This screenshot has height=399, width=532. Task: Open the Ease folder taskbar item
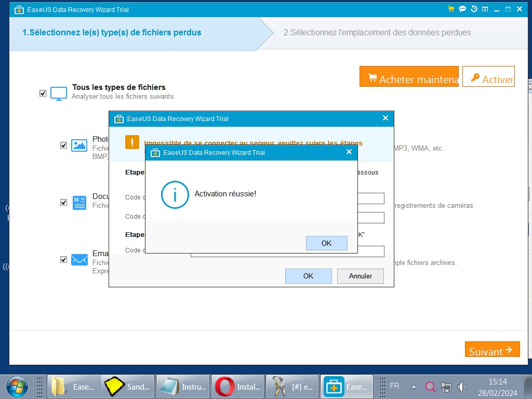tap(74, 387)
